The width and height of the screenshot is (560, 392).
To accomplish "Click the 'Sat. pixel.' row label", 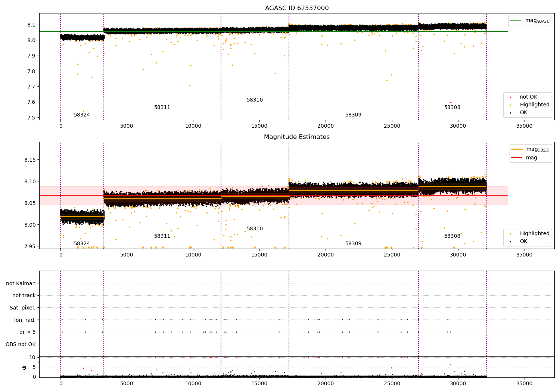I will [x=22, y=308].
